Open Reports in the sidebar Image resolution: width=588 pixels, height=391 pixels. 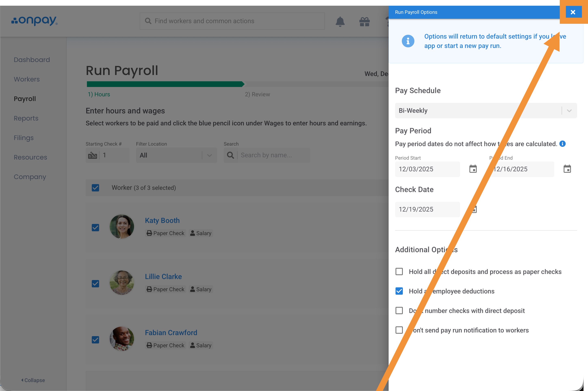tap(26, 118)
